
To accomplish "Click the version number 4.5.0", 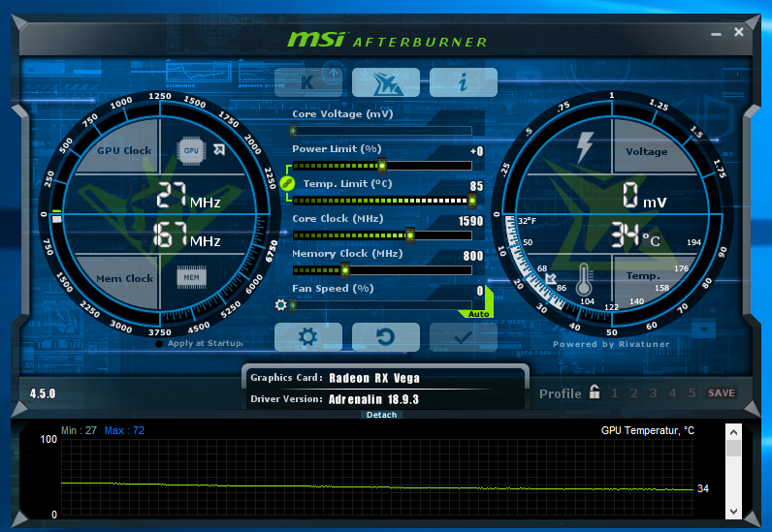I will tap(43, 393).
